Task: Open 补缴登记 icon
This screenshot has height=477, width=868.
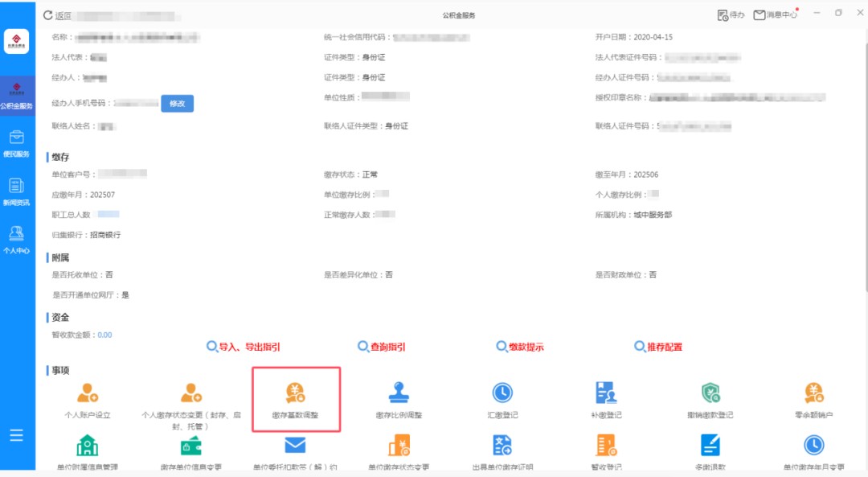Action: click(x=606, y=393)
